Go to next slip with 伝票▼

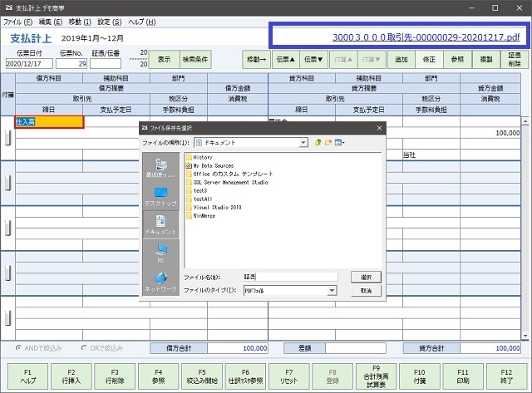pos(313,59)
